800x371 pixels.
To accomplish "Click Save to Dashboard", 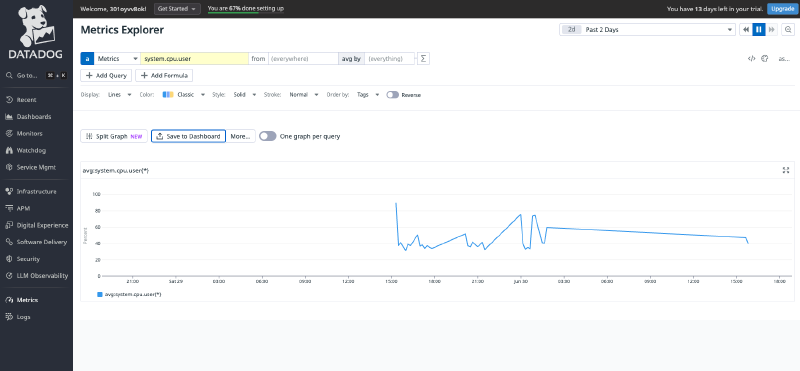I will coord(189,136).
